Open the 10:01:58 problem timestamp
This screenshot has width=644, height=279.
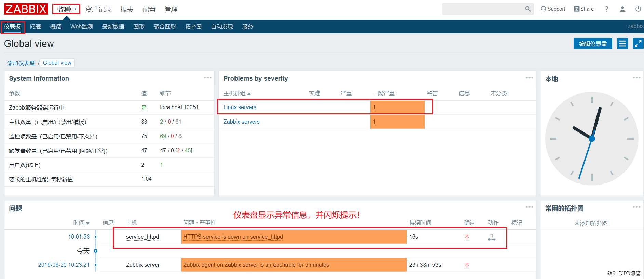tap(79, 237)
